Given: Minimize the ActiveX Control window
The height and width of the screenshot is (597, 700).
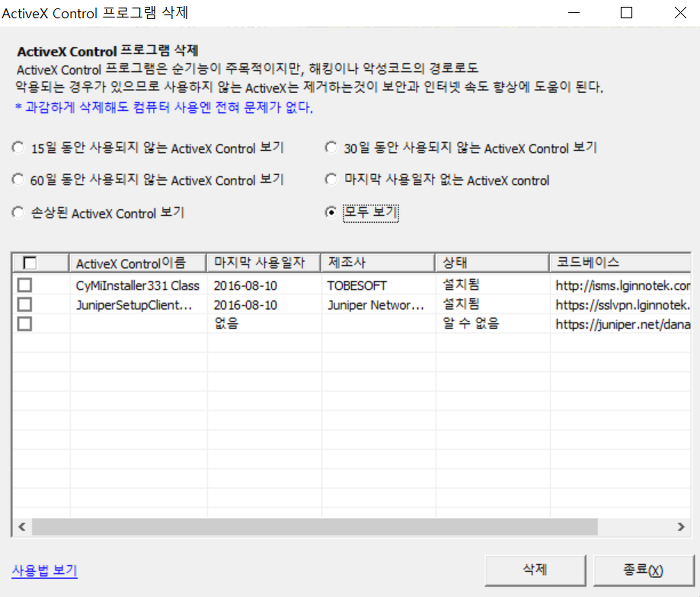Looking at the screenshot, I should pos(574,13).
